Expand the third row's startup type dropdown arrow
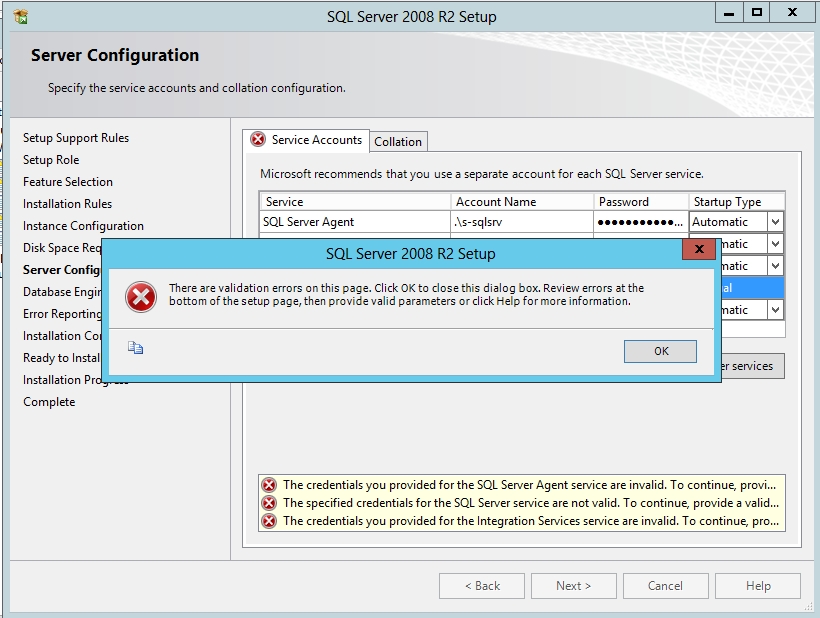 point(776,266)
